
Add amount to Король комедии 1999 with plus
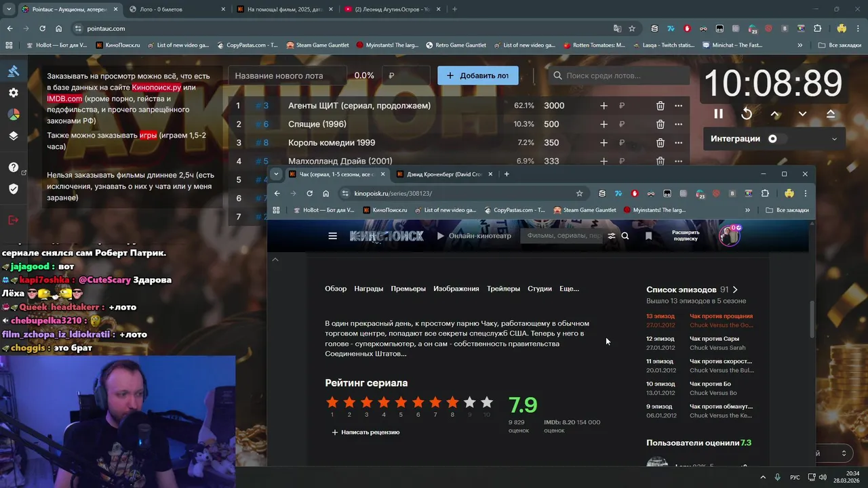[604, 143]
